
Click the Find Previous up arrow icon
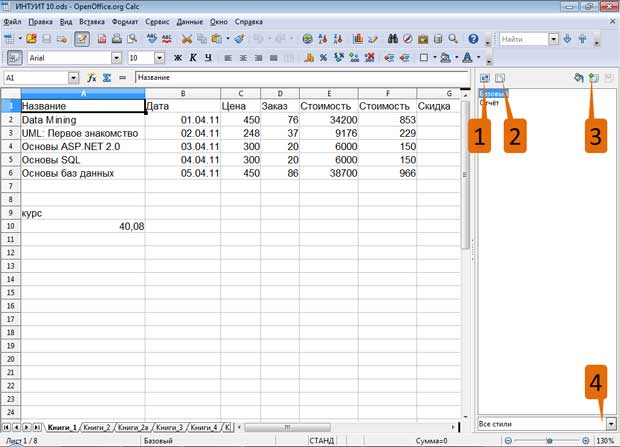pyautogui.click(x=583, y=39)
